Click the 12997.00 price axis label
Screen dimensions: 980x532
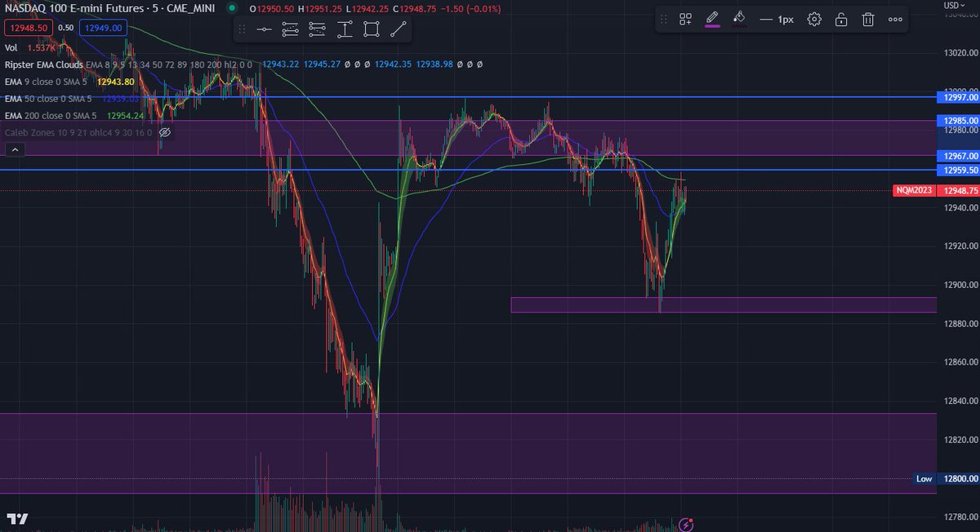pos(960,97)
